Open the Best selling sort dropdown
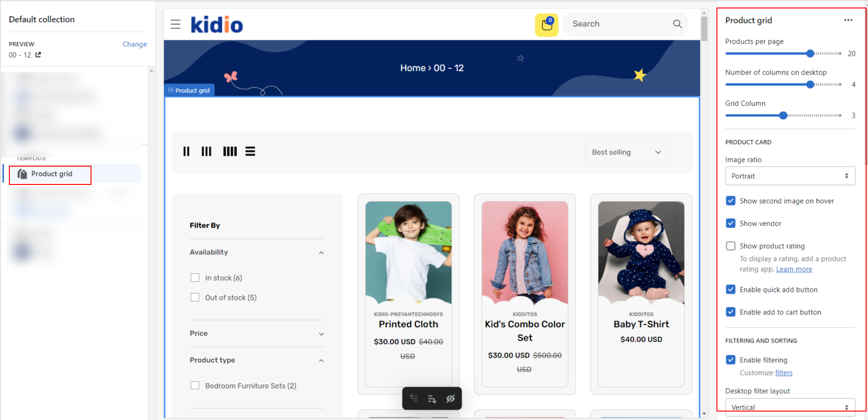 click(x=626, y=153)
